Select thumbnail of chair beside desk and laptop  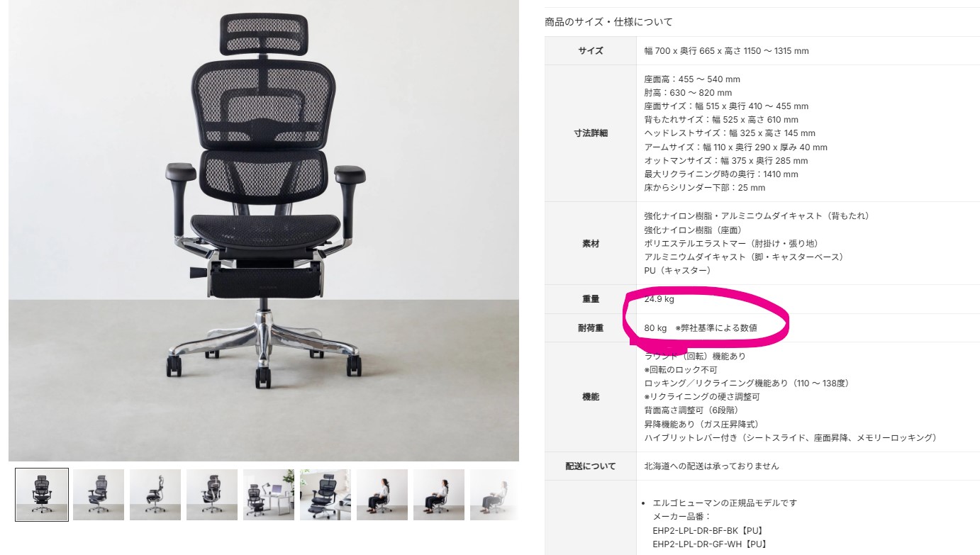click(x=269, y=495)
